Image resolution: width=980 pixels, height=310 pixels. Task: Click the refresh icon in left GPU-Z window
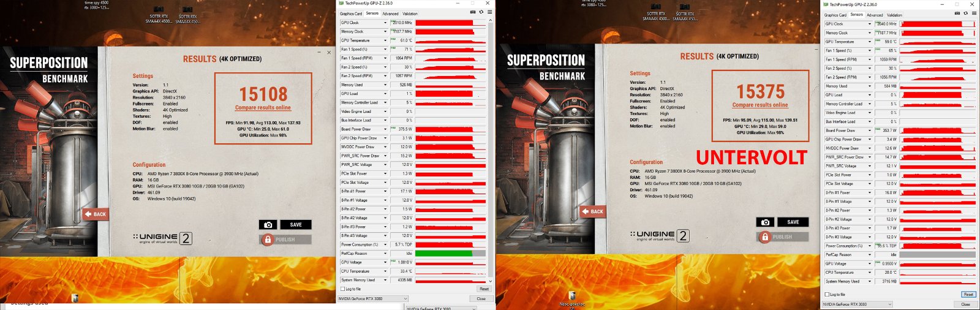[481, 12]
